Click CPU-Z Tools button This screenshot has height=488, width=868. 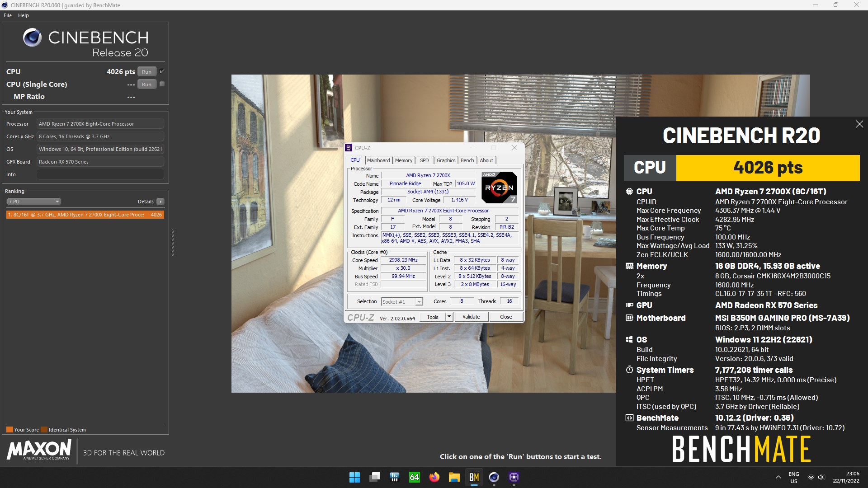(433, 317)
